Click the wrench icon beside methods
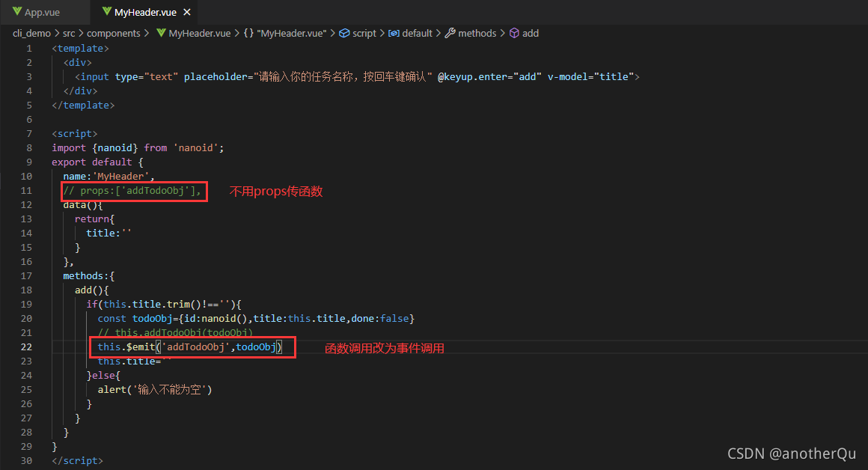 (450, 33)
